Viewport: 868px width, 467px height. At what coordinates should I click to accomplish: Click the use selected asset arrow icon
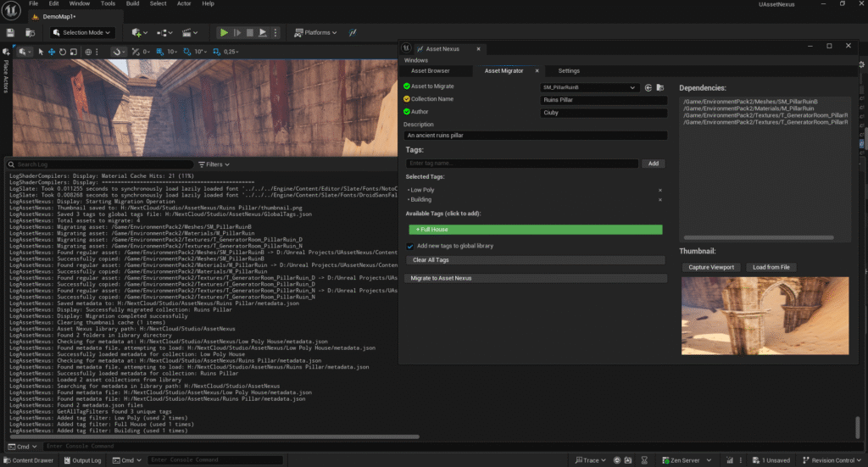point(648,87)
